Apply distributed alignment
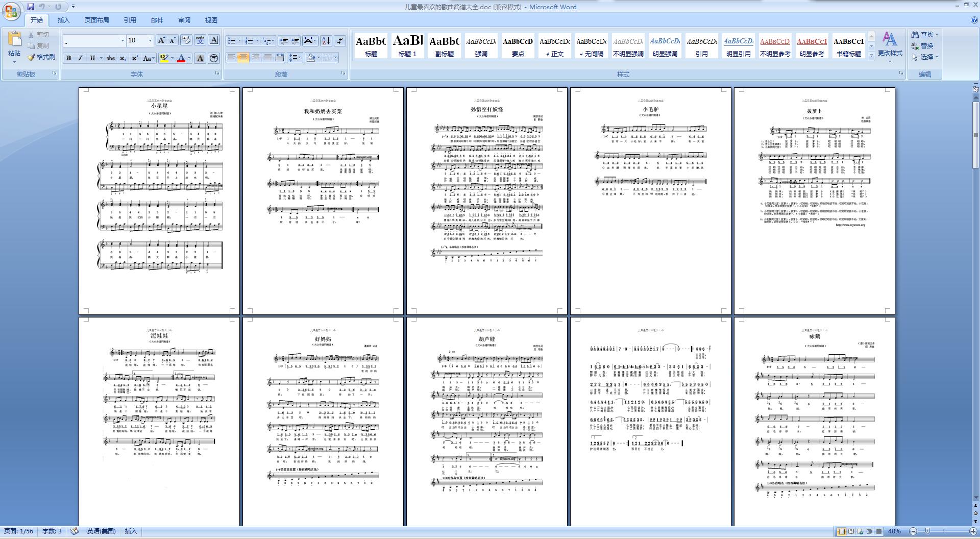This screenshot has width=980, height=539. (280, 58)
